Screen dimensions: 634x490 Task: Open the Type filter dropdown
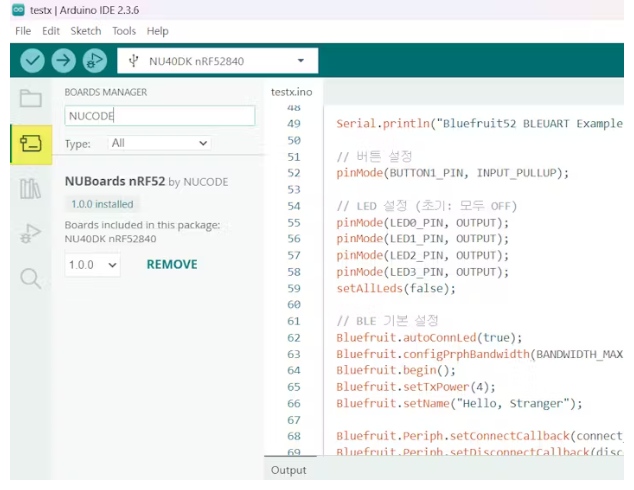click(x=159, y=143)
